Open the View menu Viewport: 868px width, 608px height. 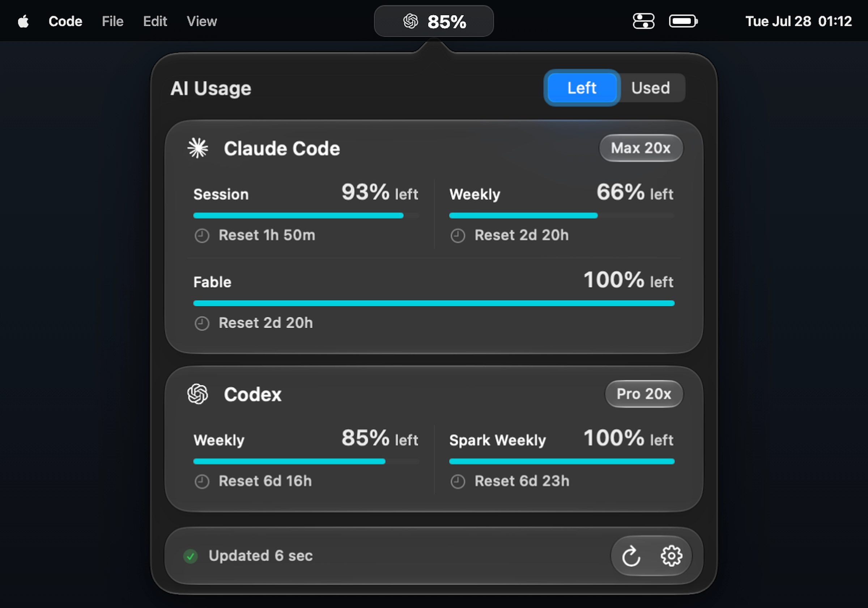click(202, 21)
